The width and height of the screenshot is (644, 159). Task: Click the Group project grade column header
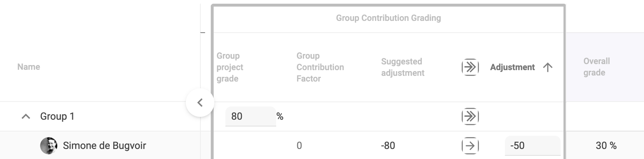(x=230, y=67)
